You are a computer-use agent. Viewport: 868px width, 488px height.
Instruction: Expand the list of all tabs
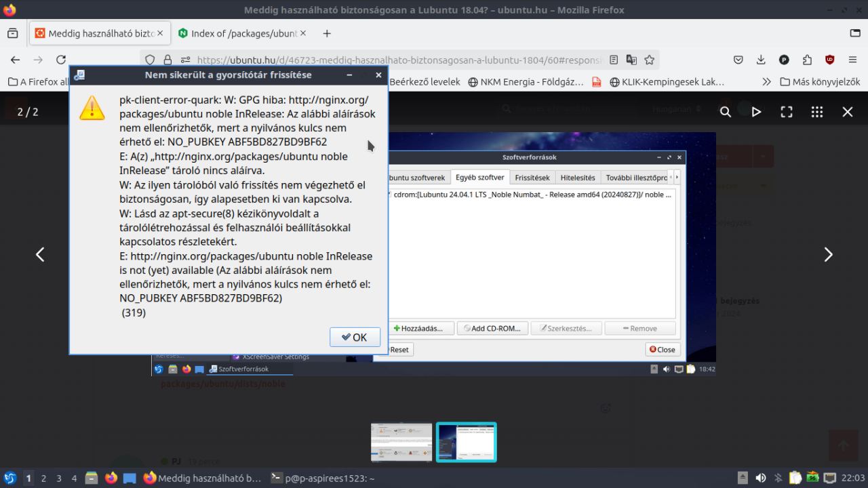coord(855,33)
